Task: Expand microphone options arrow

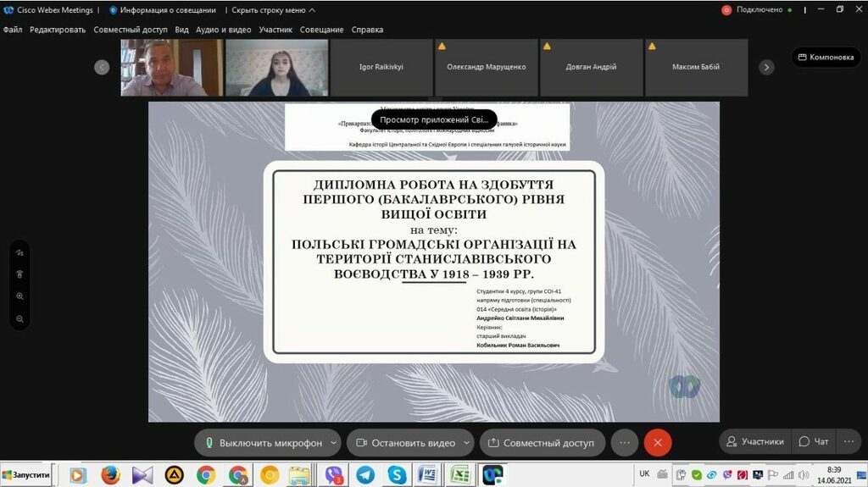Action: tap(334, 442)
